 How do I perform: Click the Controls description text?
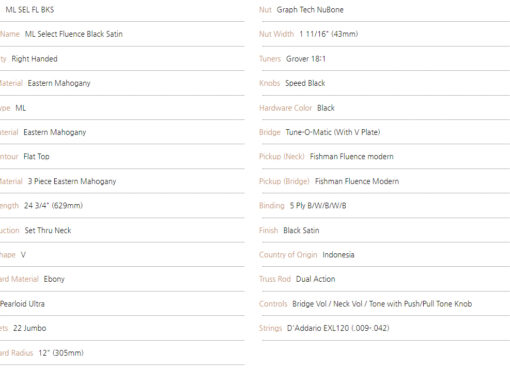(x=382, y=304)
